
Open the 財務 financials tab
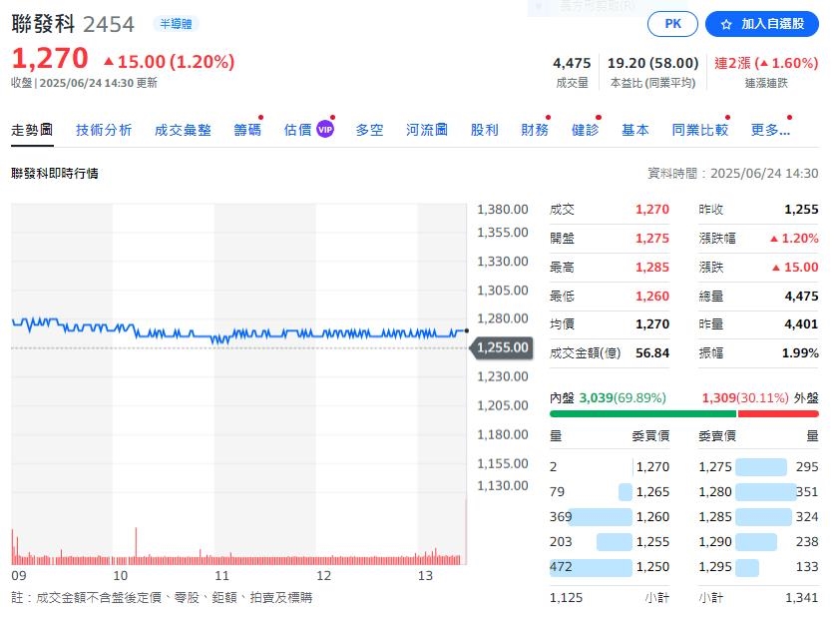tap(536, 129)
